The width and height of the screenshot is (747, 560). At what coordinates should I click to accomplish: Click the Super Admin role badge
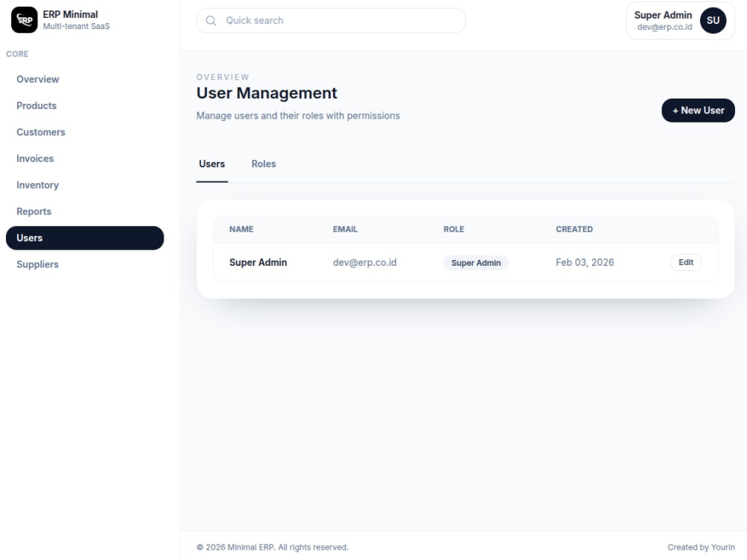(x=476, y=263)
